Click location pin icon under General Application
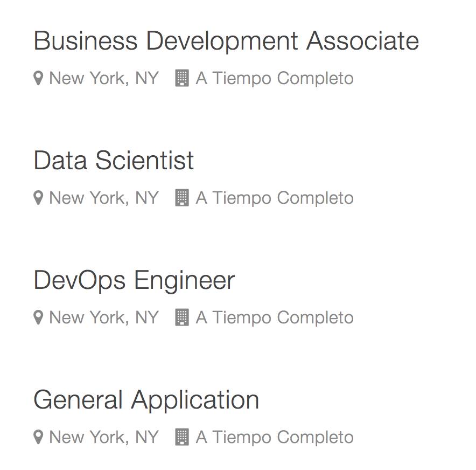The image size is (476, 470). (x=38, y=438)
